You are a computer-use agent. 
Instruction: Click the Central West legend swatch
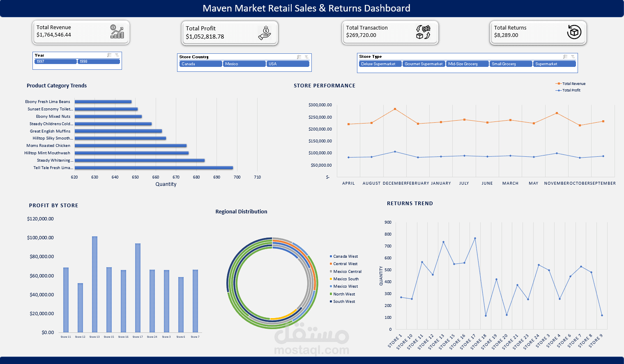click(x=331, y=264)
